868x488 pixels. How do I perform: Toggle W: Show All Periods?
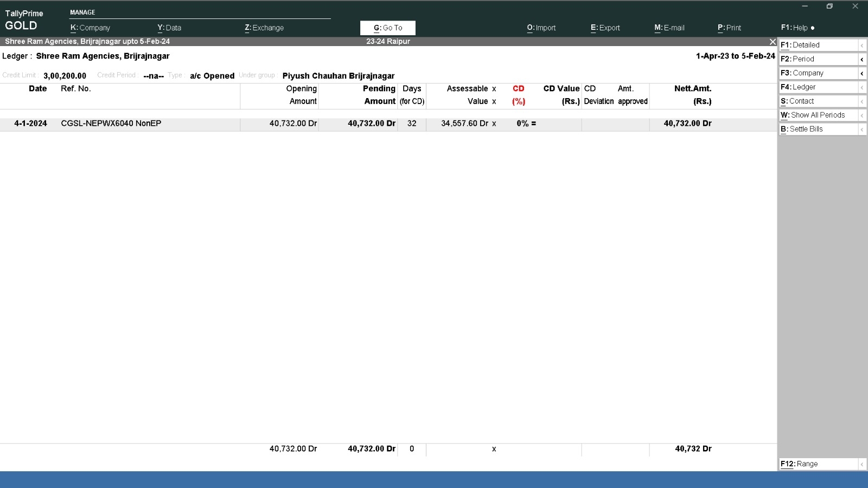click(818, 115)
